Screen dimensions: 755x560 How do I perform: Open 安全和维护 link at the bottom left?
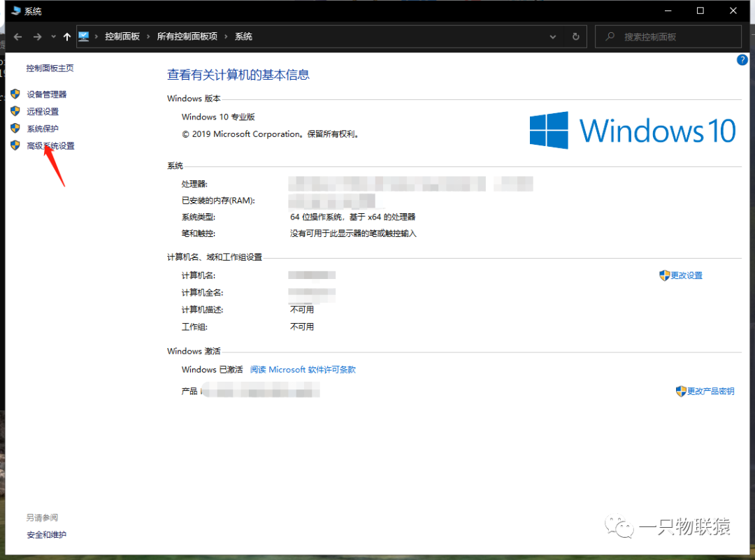click(47, 535)
